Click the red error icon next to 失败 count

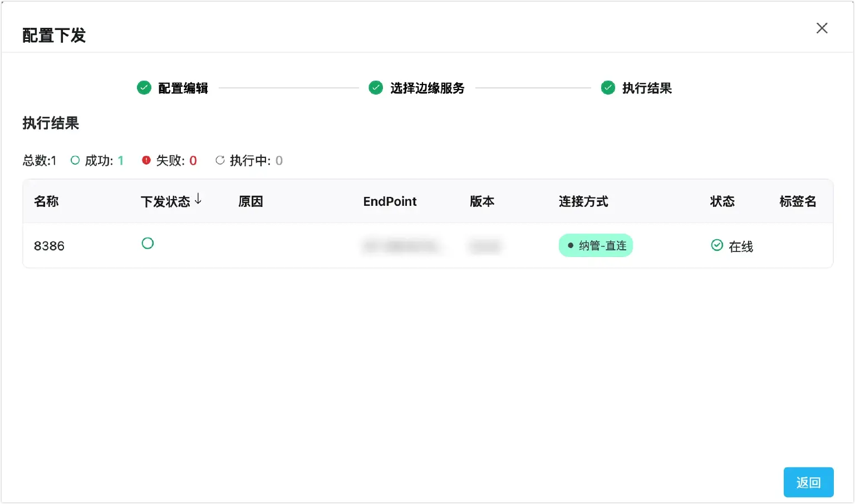point(145,160)
